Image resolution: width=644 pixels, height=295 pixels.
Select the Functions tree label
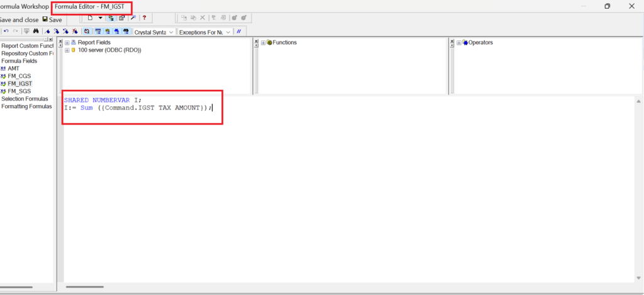point(285,42)
